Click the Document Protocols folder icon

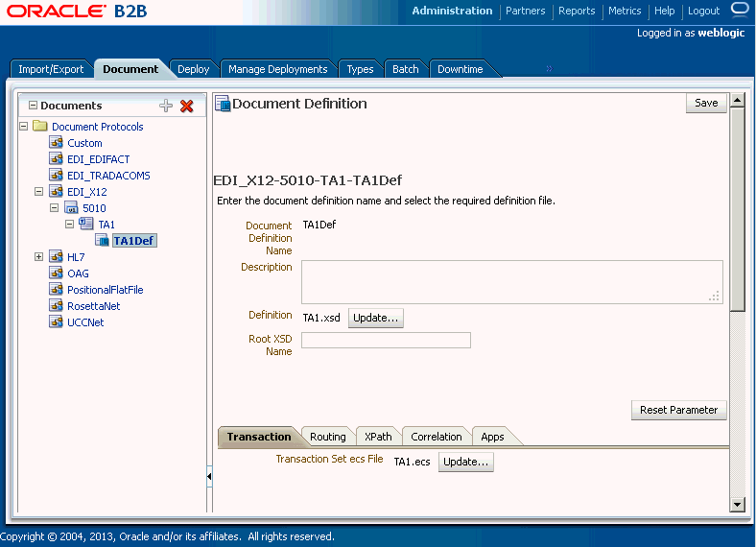40,127
